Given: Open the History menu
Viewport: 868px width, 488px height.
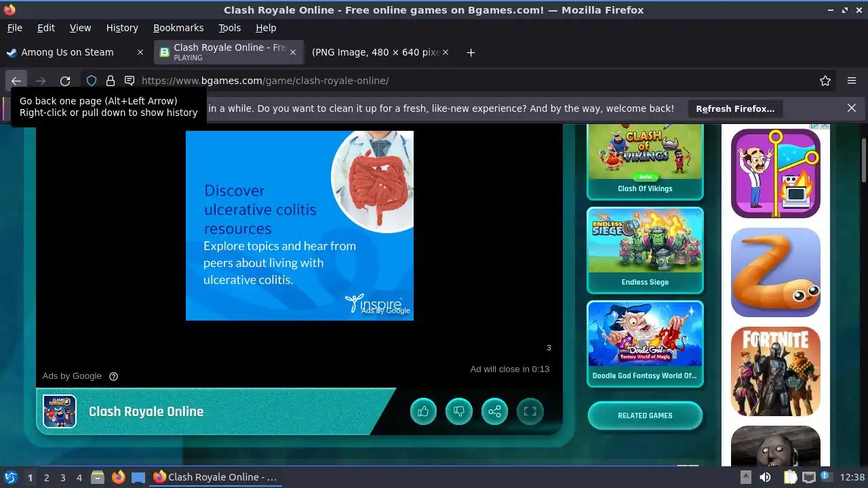Looking at the screenshot, I should 122,28.
